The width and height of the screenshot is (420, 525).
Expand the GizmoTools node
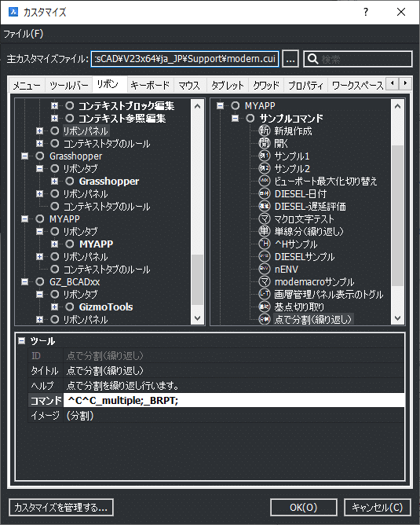click(54, 307)
